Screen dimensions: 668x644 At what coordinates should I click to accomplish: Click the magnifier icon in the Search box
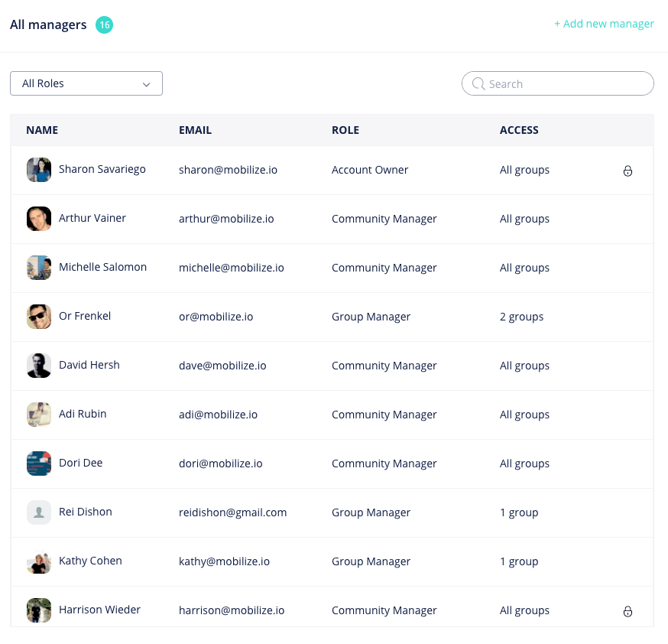(x=478, y=83)
